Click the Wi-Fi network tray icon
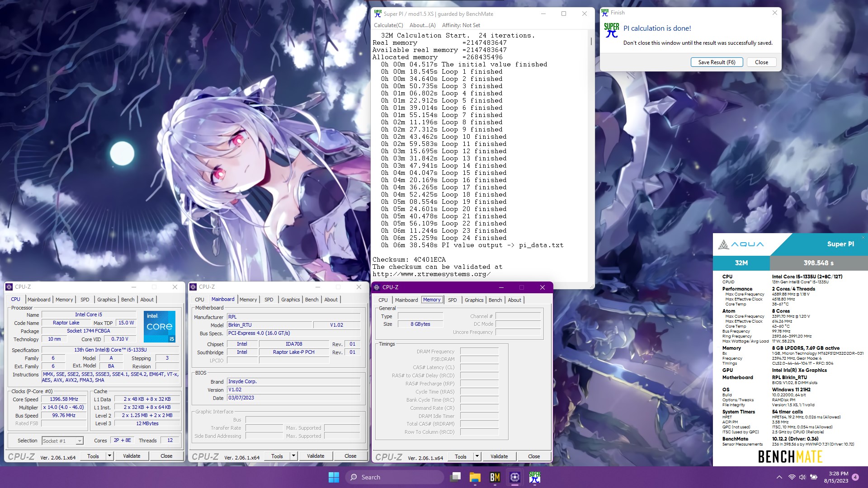 pos(792,477)
